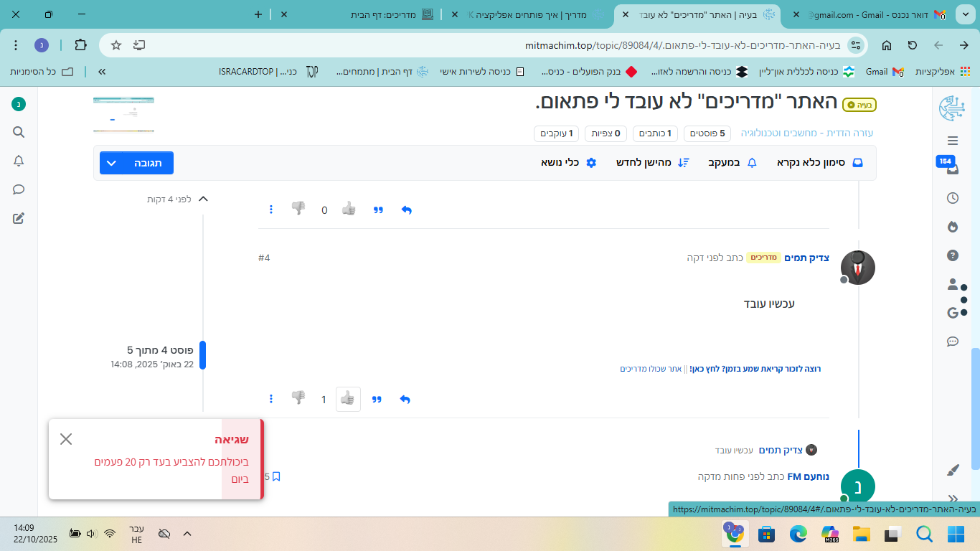Collapse the timeline with the chevron near לפני 4 דקות
Image resolution: width=980 pixels, height=551 pixels.
[202, 199]
